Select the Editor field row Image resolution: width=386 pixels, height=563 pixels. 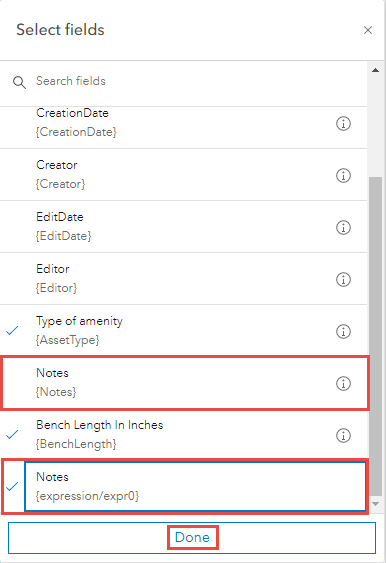pos(183,279)
